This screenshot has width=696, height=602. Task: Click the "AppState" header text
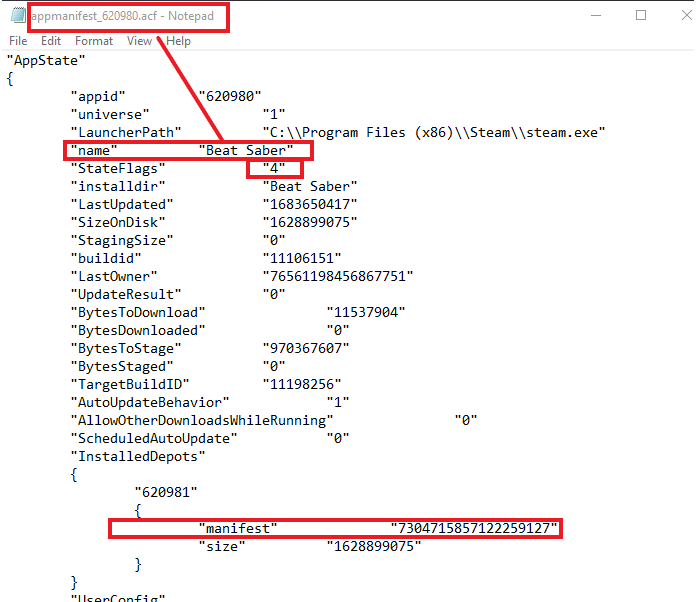(x=46, y=60)
